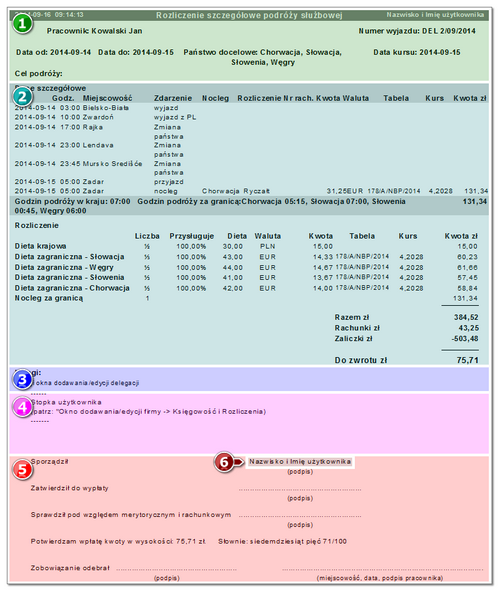Screen dimensions: 499x591
Task: Click 'Potwierdzam wpłatę kwoty w wysokości' line
Action: click(118, 542)
